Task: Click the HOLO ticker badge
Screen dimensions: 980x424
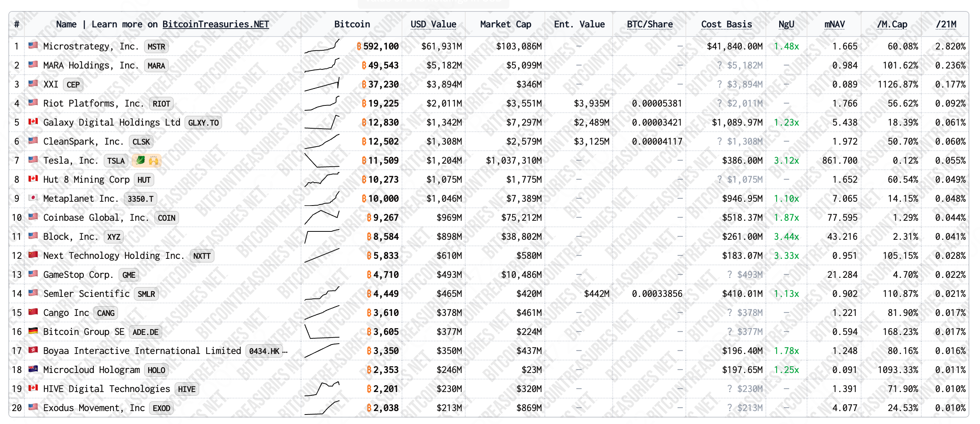Action: (x=156, y=370)
